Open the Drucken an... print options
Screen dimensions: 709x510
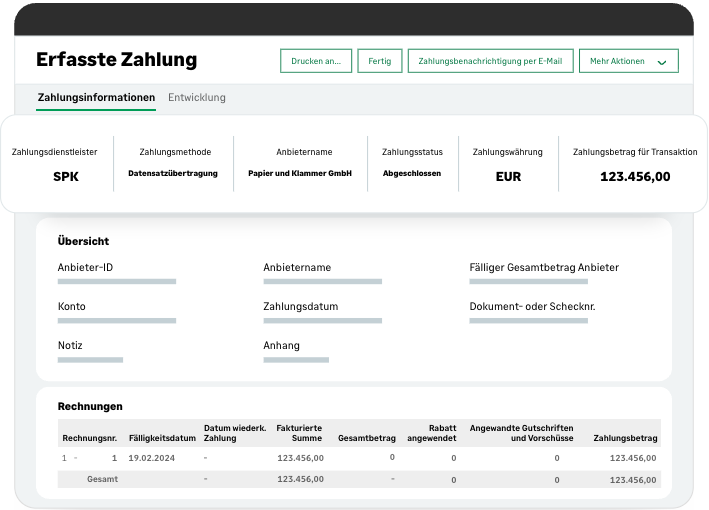point(316,61)
